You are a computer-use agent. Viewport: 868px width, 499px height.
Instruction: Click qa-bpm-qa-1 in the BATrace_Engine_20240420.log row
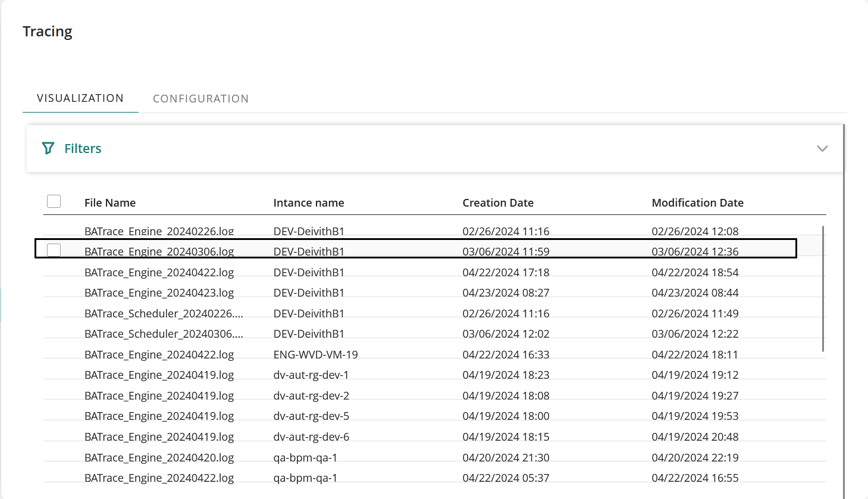coord(305,457)
